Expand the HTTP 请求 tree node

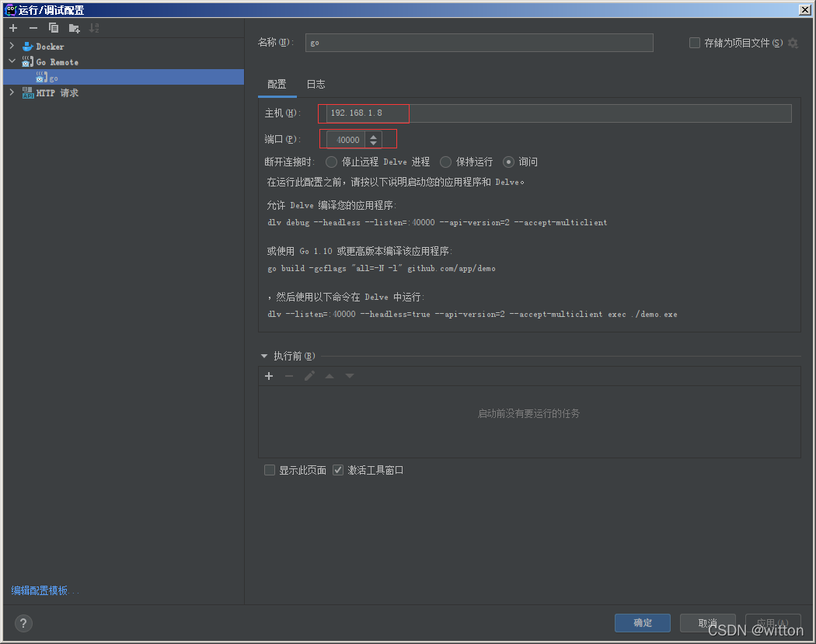[12, 92]
